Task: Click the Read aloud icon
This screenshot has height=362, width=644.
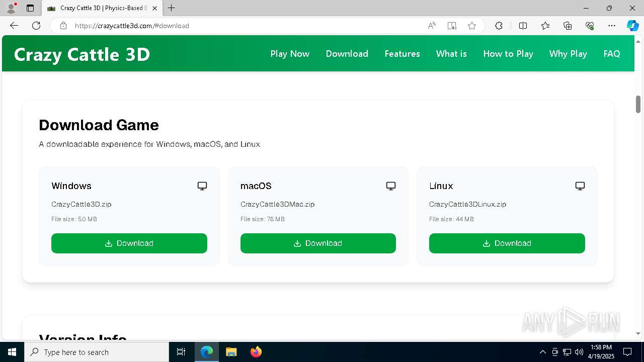Action: tap(432, 26)
